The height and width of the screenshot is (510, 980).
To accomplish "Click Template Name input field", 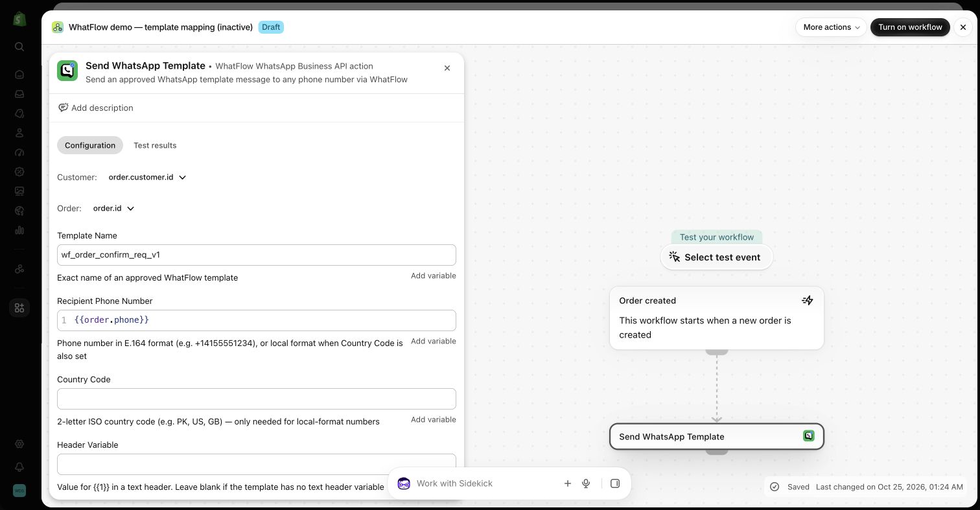I will point(257,255).
